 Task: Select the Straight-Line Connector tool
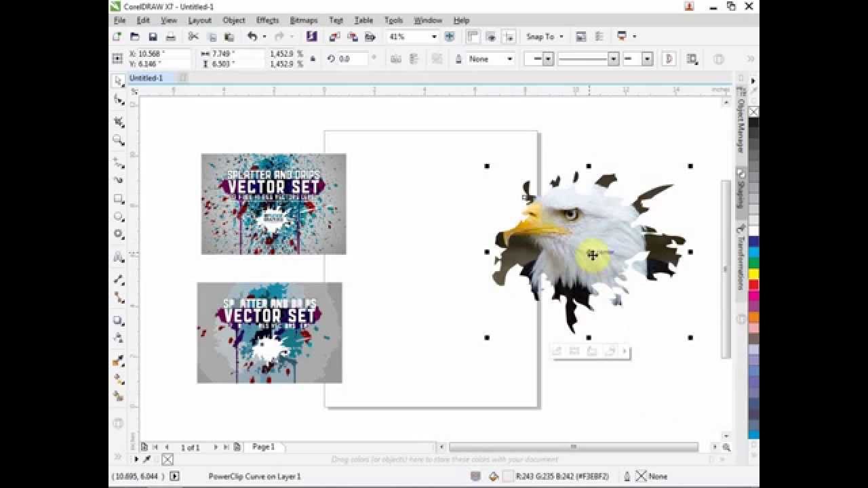[119, 297]
